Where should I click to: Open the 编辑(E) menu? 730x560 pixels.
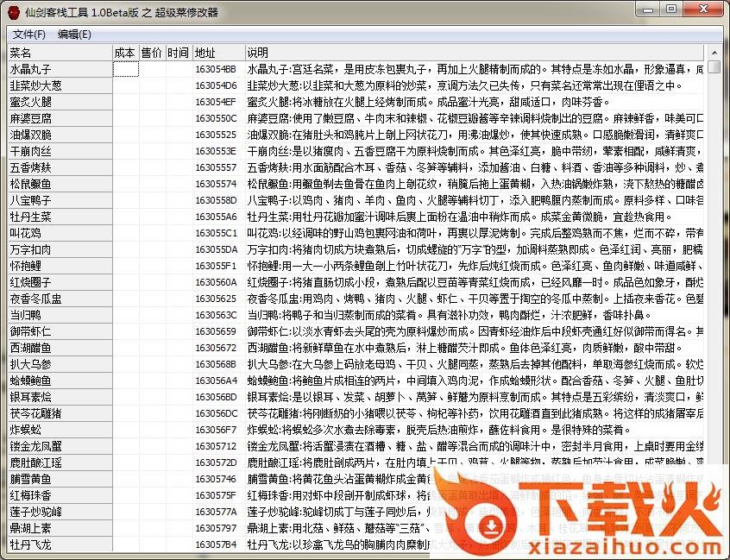74,35
